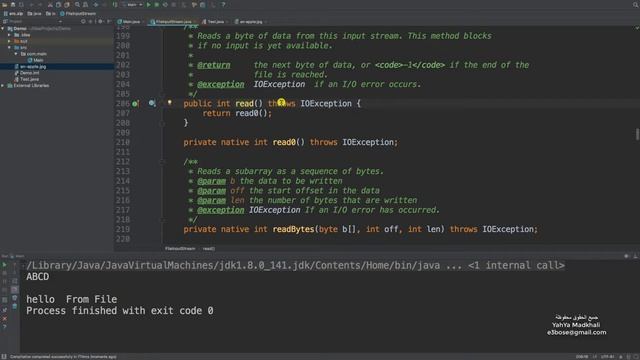The image size is (640, 360).
Task: Click the editor vertical scrollbar thumb
Action: [637, 134]
